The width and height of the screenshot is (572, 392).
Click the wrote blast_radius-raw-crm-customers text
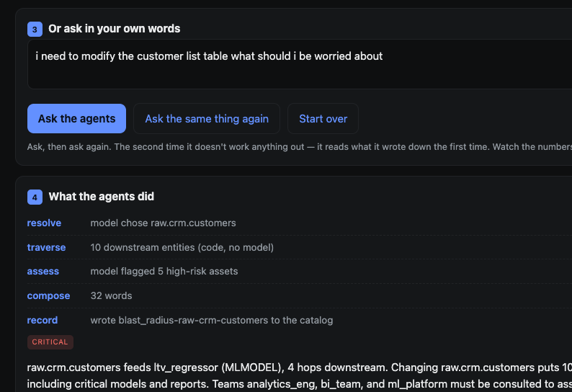tap(212, 320)
